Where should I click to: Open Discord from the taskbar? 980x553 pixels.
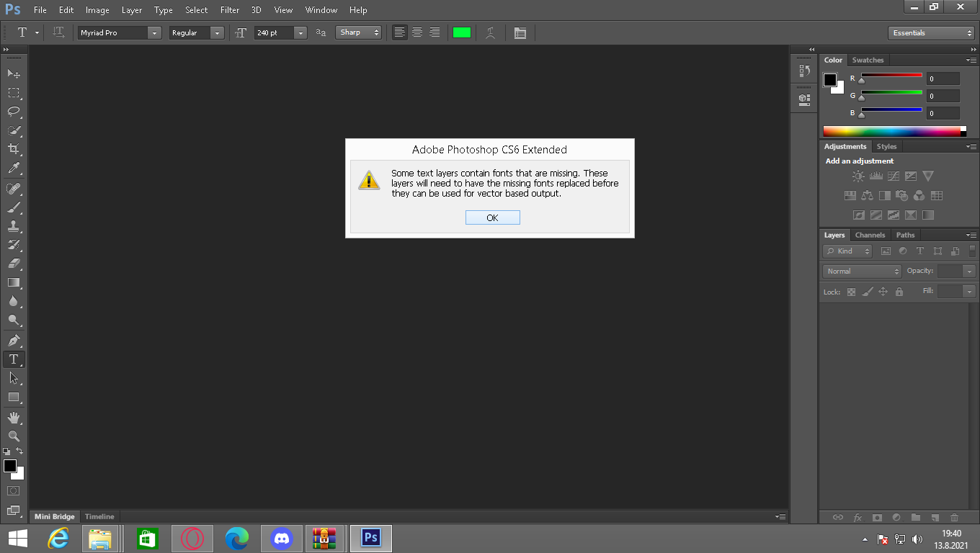pyautogui.click(x=282, y=539)
